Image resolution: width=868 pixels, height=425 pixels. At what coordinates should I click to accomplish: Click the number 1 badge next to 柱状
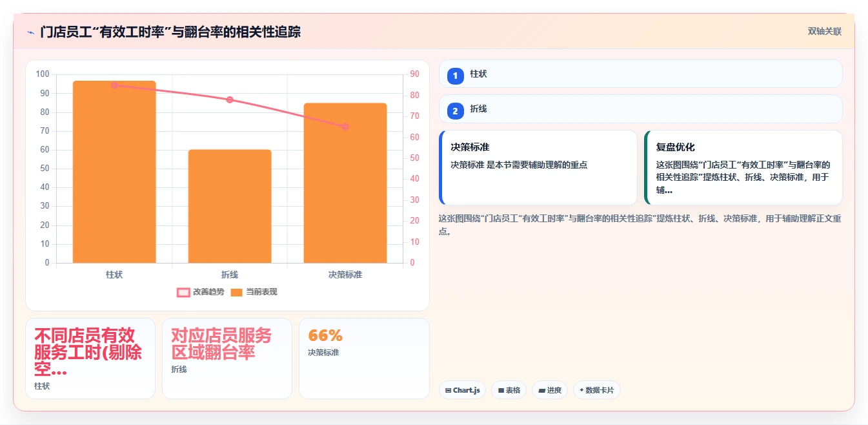pos(456,76)
